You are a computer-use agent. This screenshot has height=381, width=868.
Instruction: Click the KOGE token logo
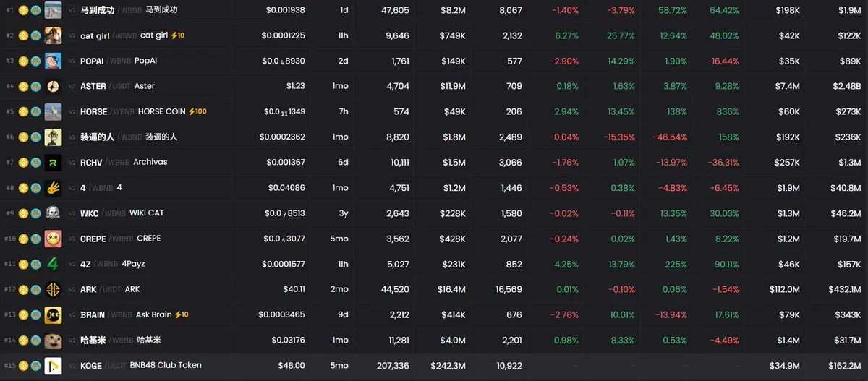pos(53,366)
